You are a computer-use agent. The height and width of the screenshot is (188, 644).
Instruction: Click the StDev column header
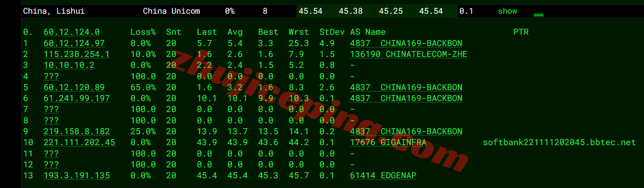coord(332,32)
